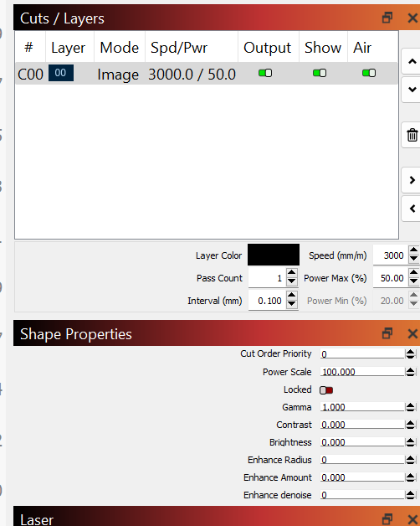Image resolution: width=420 pixels, height=526 pixels.
Task: Click the Gamma value field
Action: point(362,407)
